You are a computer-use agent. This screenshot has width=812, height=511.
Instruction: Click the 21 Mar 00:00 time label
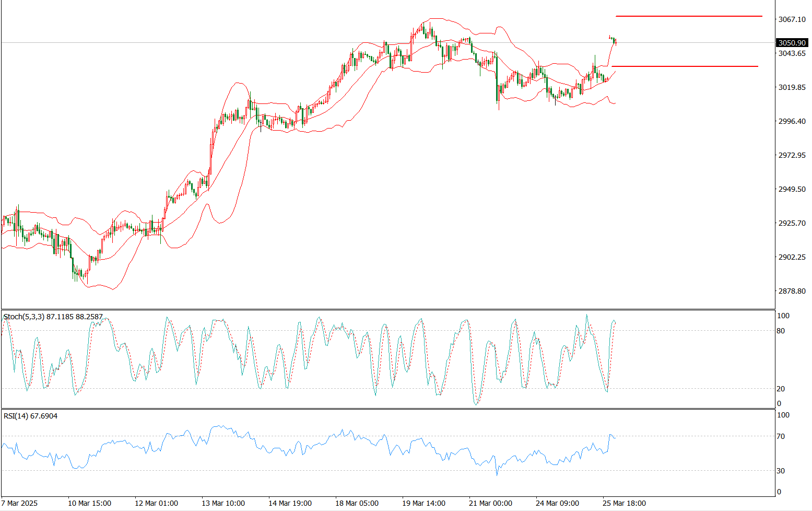pyautogui.click(x=490, y=503)
